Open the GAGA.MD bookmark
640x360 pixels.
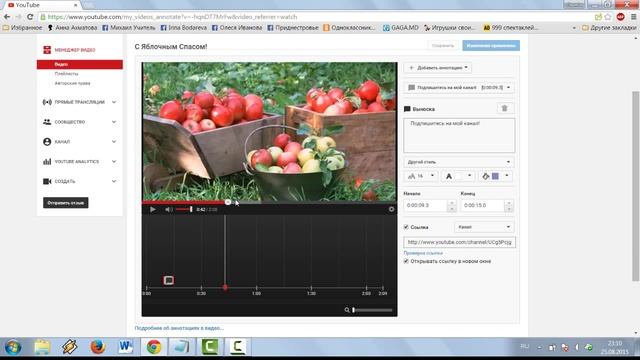[x=400, y=28]
